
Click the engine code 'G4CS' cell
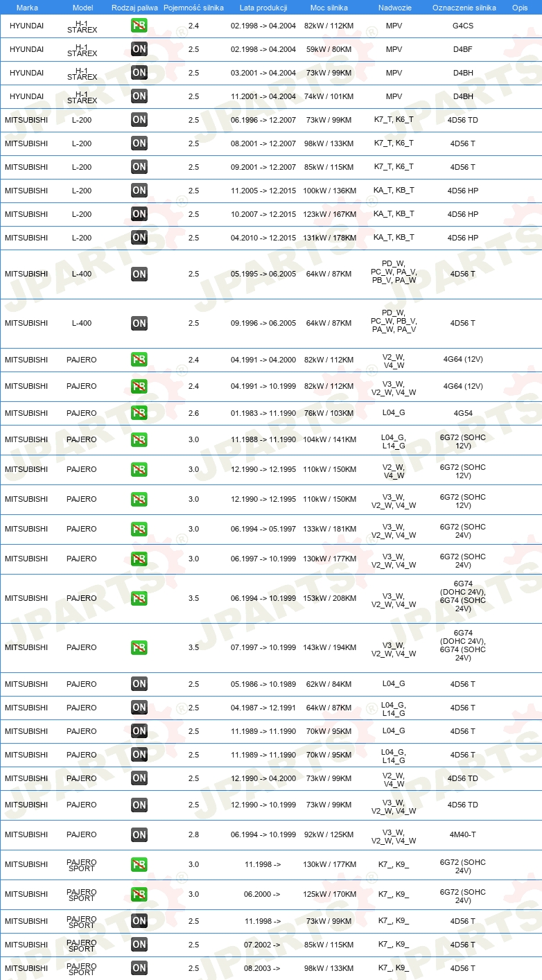tap(464, 26)
